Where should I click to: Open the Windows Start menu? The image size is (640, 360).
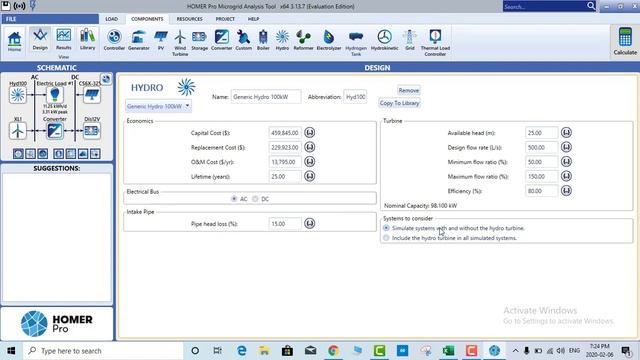click(11, 351)
